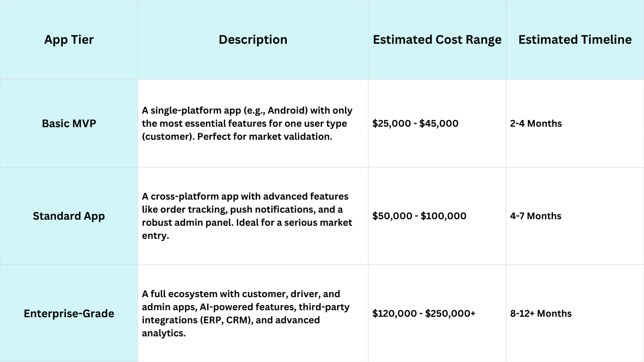644x362 pixels.
Task: Click the Basic MVP tier cell
Action: point(69,124)
